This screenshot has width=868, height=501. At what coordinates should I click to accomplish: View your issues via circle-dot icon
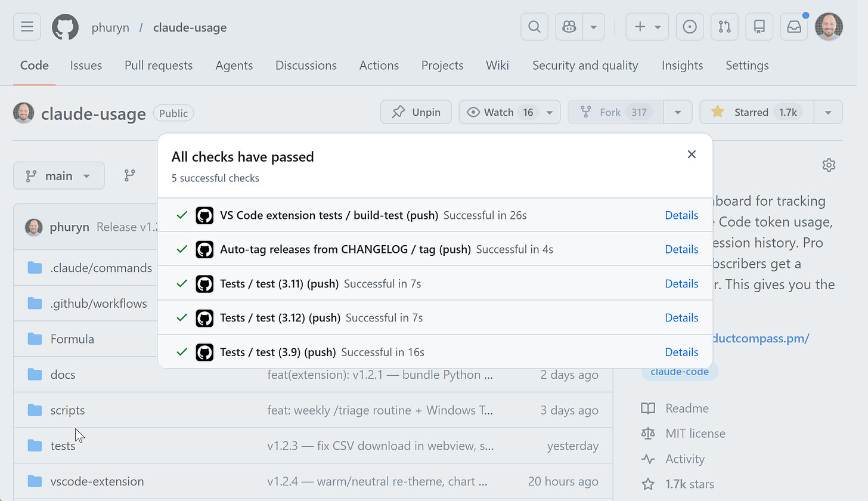click(x=690, y=27)
